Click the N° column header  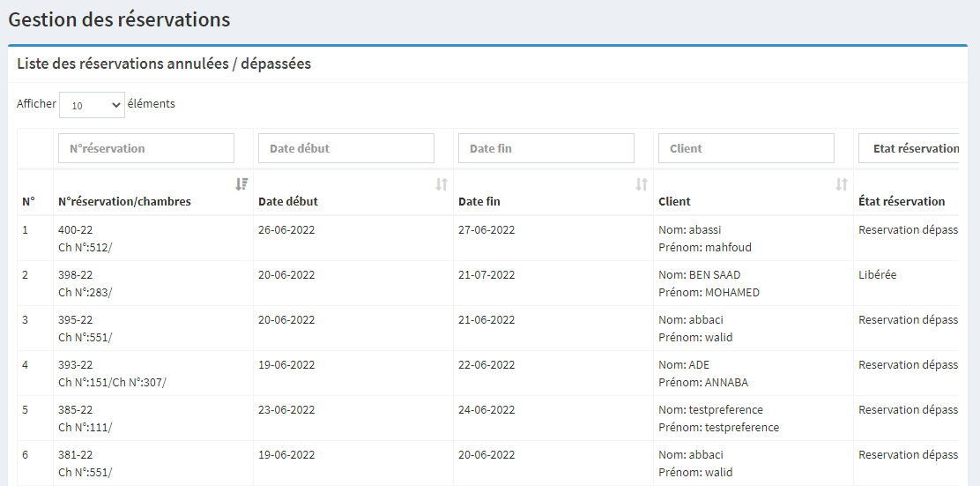click(28, 201)
